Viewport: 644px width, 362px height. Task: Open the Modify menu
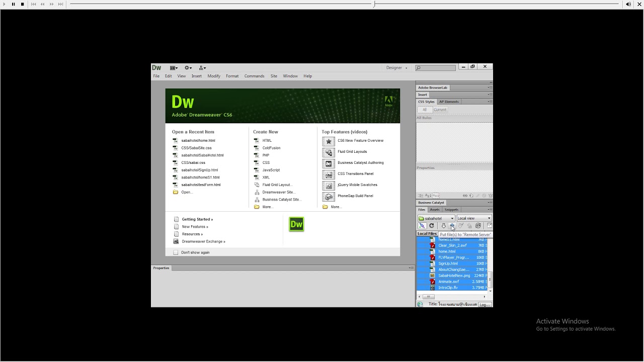(214, 76)
